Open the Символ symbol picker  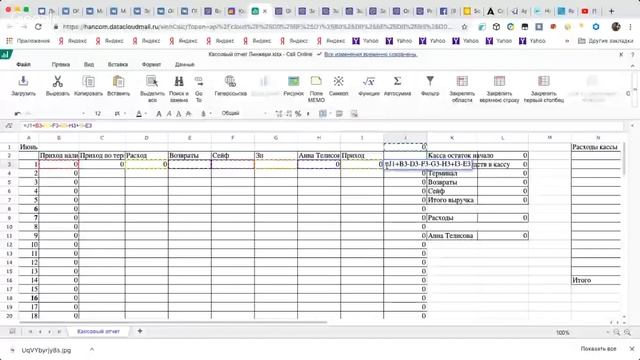pyautogui.click(x=338, y=81)
